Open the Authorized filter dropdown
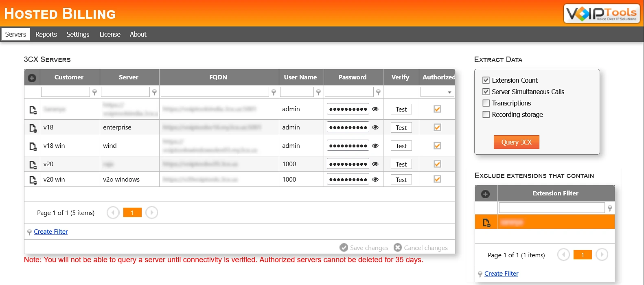Screen dimensions: 644x285 [449, 92]
